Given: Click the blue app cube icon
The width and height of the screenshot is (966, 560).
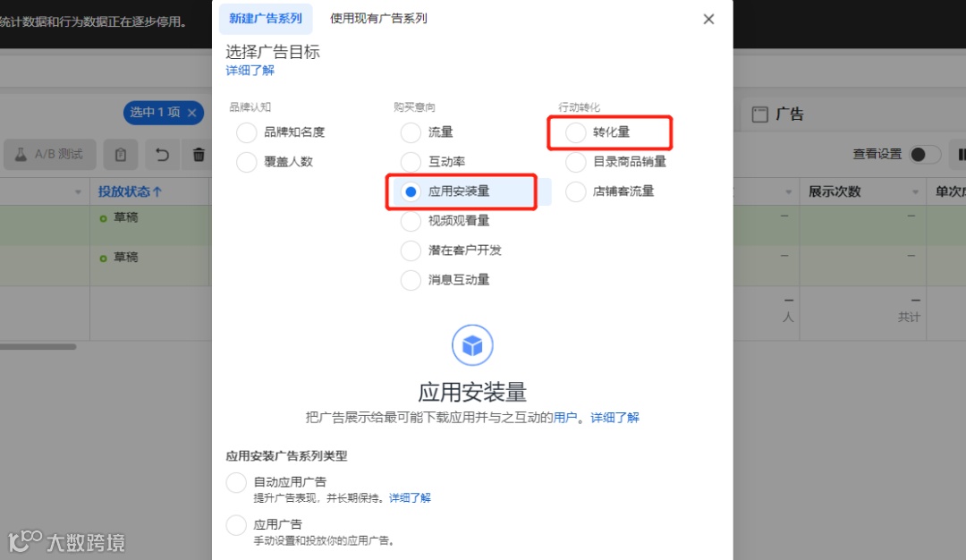Looking at the screenshot, I should pyautogui.click(x=472, y=345).
